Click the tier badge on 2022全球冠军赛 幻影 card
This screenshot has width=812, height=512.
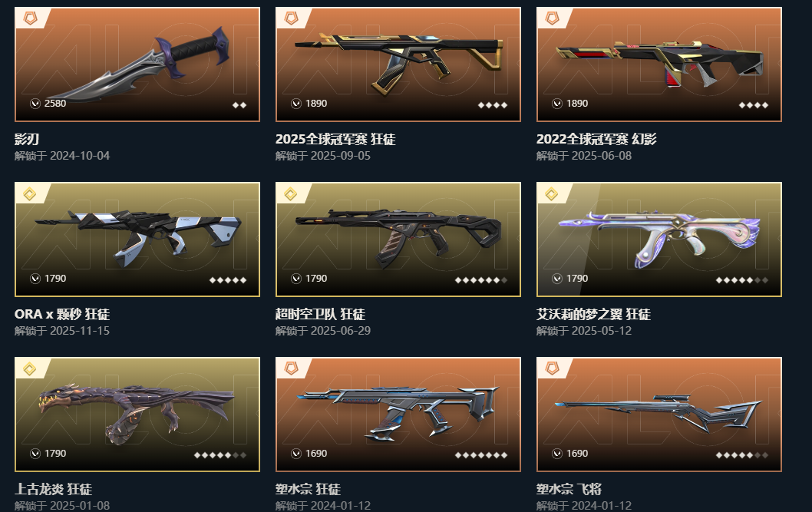pos(552,19)
